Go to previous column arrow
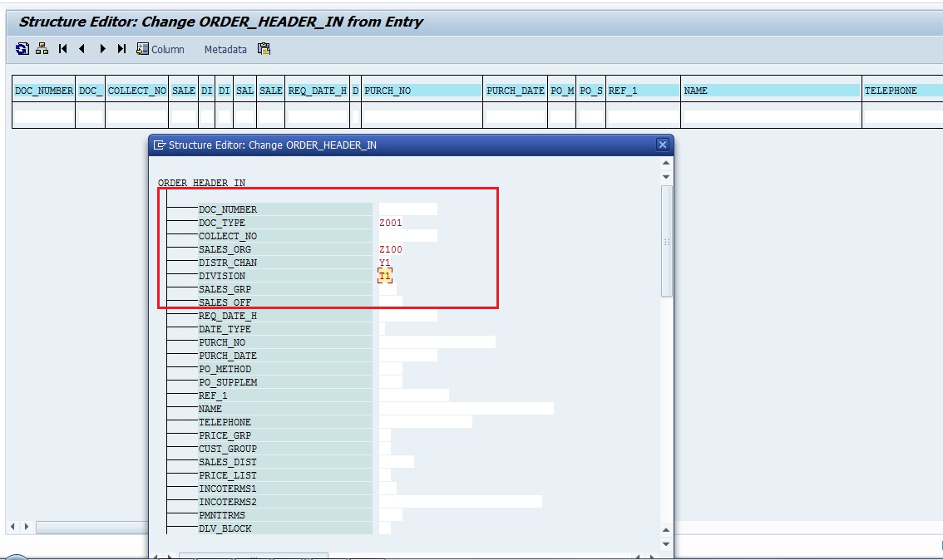Image resolution: width=943 pixels, height=560 pixels. click(x=82, y=49)
